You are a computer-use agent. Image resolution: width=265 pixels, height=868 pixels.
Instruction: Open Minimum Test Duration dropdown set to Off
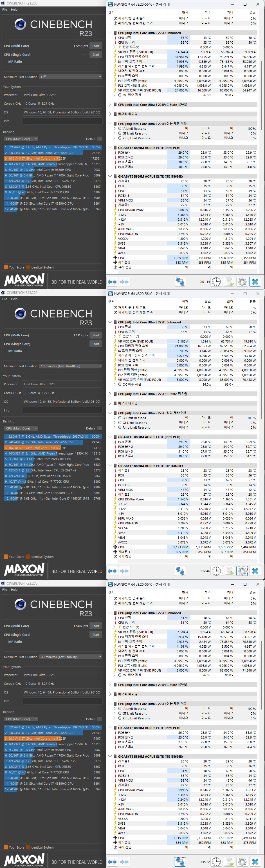click(x=70, y=77)
